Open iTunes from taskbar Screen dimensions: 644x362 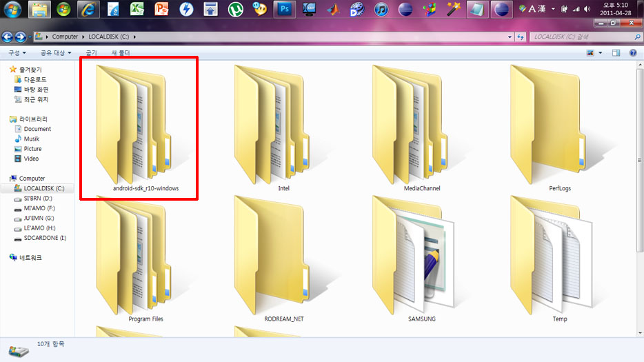coord(381,9)
